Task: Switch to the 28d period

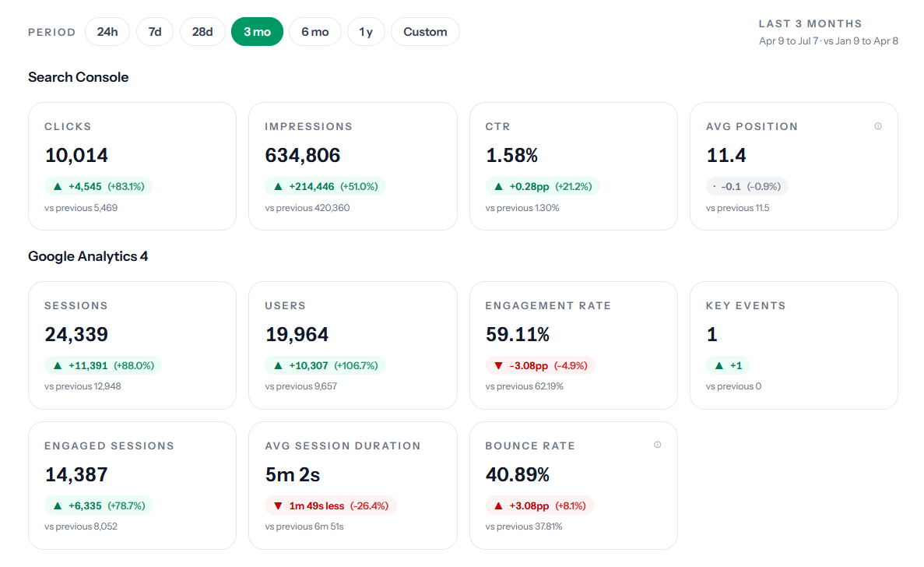Action: click(x=202, y=32)
